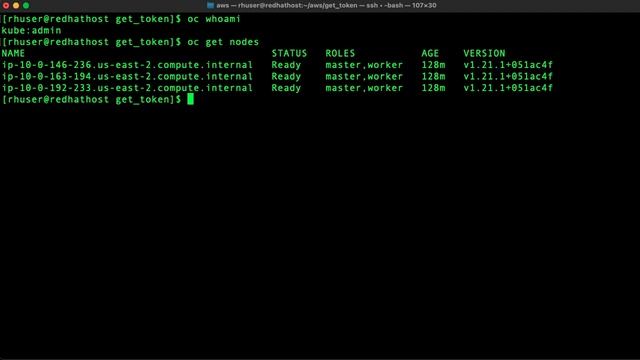Click the AGE column header
The height and width of the screenshot is (360, 640).
click(x=430, y=53)
